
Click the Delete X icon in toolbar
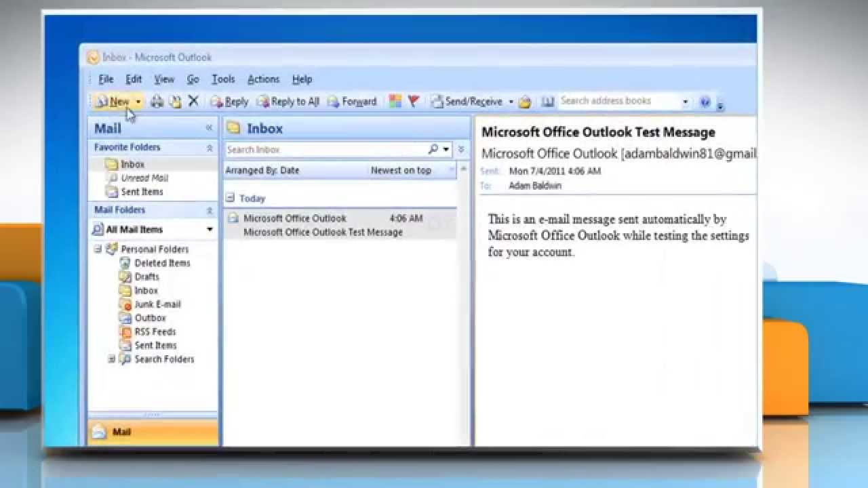[193, 101]
